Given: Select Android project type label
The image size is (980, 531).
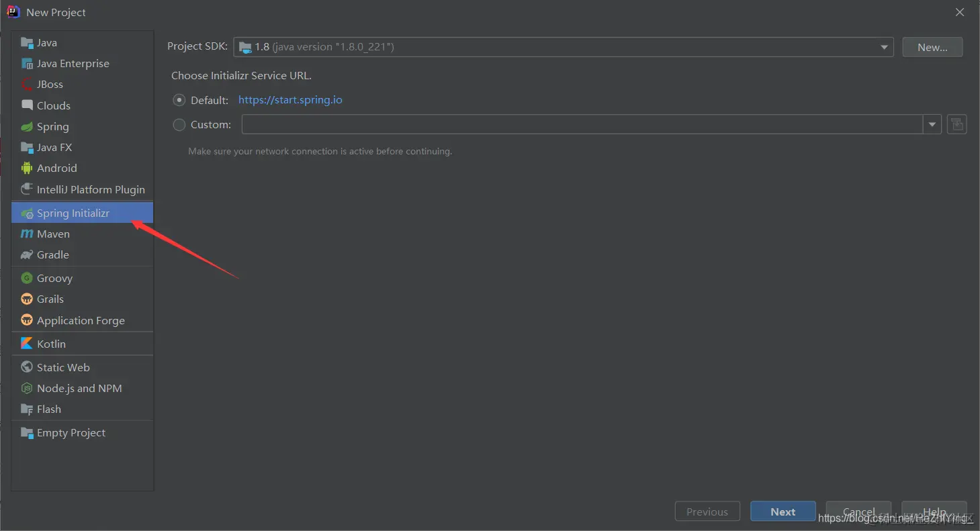Looking at the screenshot, I should click(x=57, y=168).
